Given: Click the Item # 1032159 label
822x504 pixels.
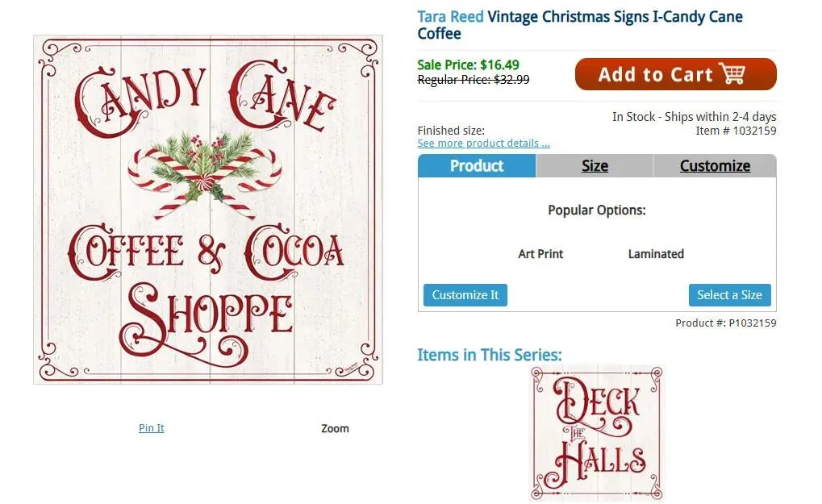Looking at the screenshot, I should point(736,131).
